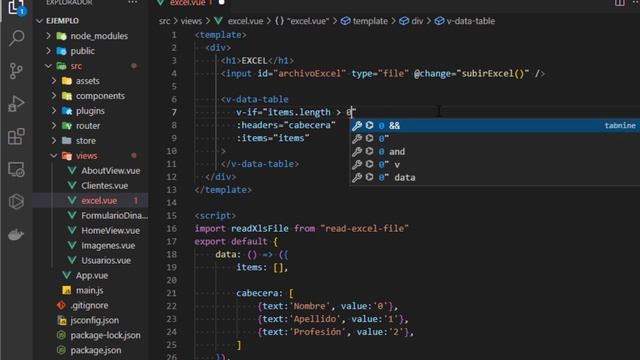Click the wrench icon on '0 and' suggestion
The width and height of the screenshot is (640, 360).
pyautogui.click(x=357, y=151)
